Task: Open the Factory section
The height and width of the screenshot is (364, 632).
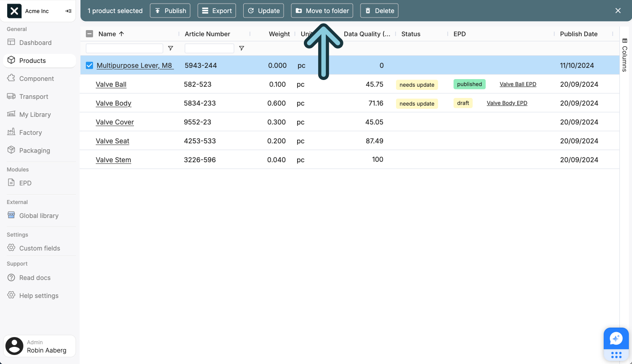Action: (31, 132)
